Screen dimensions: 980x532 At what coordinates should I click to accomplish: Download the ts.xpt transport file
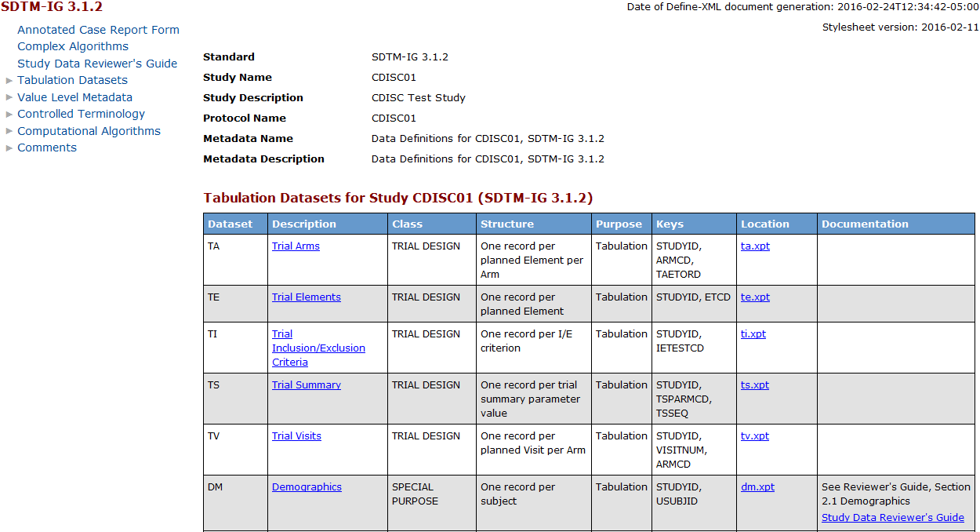click(x=754, y=384)
